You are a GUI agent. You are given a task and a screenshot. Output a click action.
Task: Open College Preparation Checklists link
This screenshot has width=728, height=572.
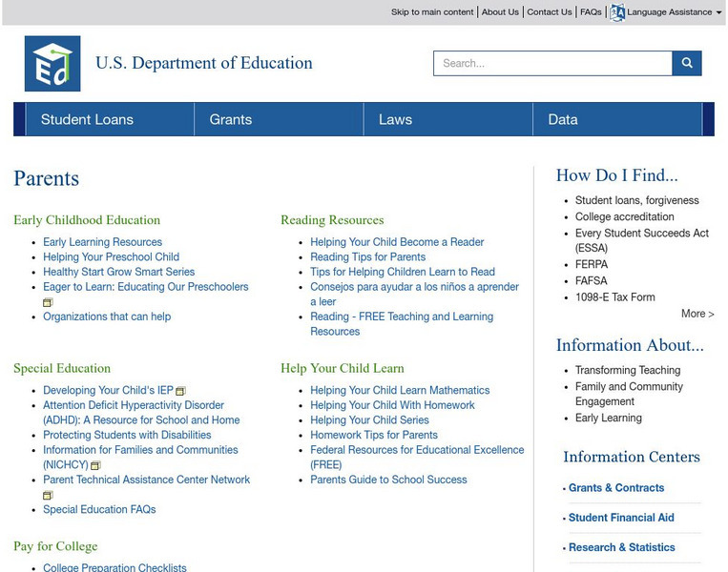114,567
